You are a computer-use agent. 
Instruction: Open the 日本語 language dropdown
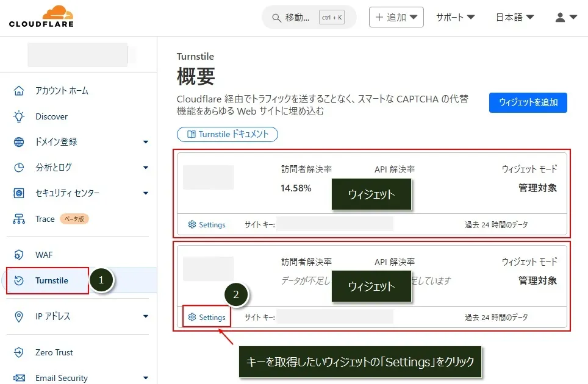click(x=515, y=17)
